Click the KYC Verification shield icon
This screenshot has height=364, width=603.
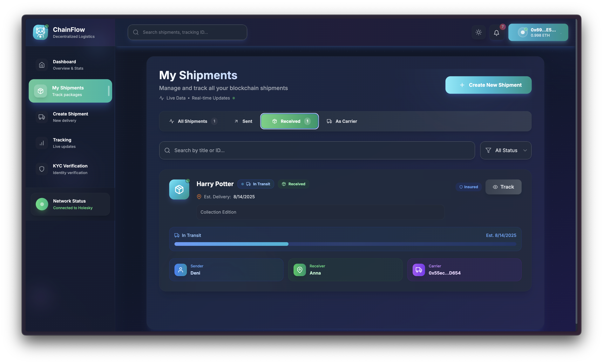(42, 169)
